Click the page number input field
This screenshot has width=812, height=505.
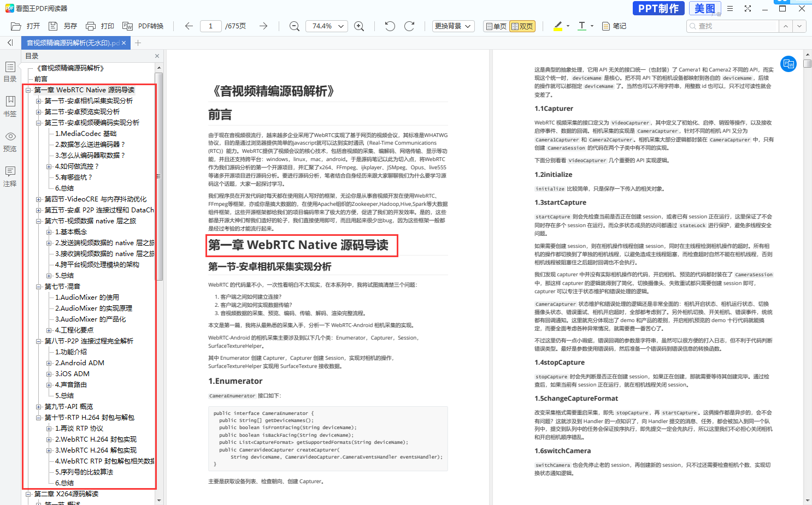(x=210, y=26)
